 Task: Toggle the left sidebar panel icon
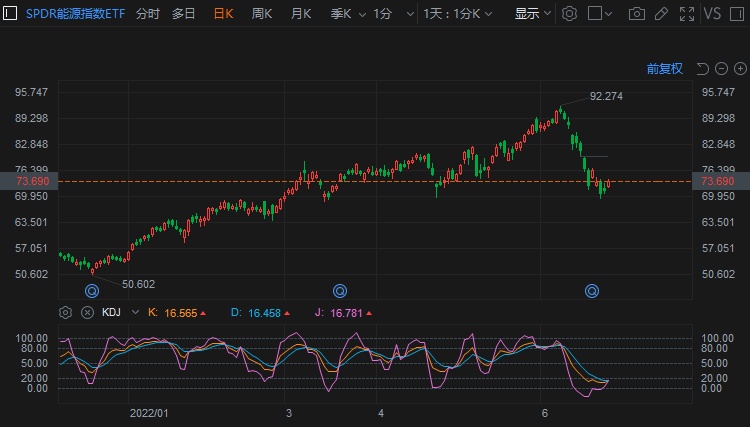coord(11,14)
